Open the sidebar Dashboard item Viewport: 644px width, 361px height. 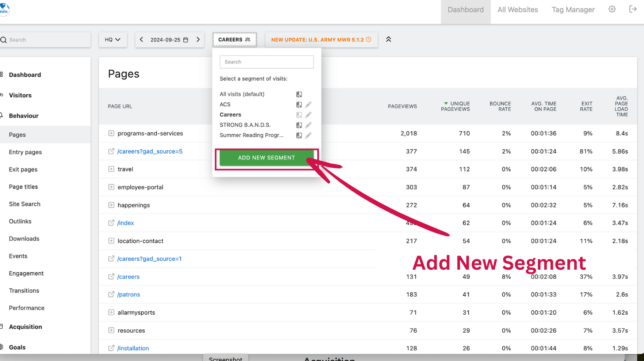[25, 75]
